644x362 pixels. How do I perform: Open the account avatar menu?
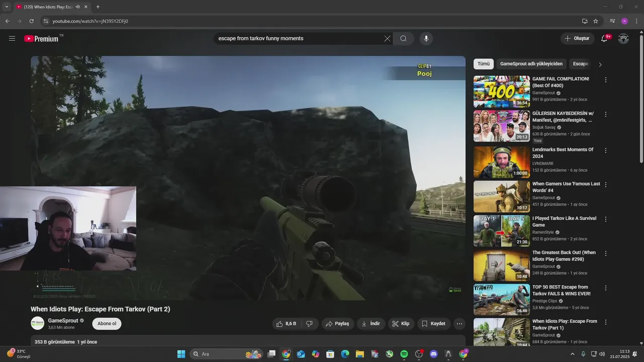click(623, 39)
